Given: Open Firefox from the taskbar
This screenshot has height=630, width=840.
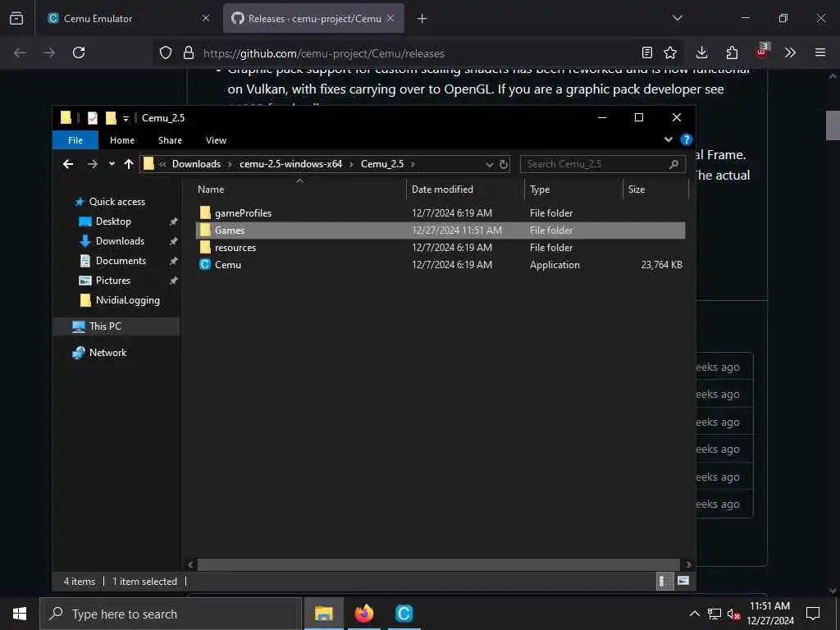Looking at the screenshot, I should 363,614.
